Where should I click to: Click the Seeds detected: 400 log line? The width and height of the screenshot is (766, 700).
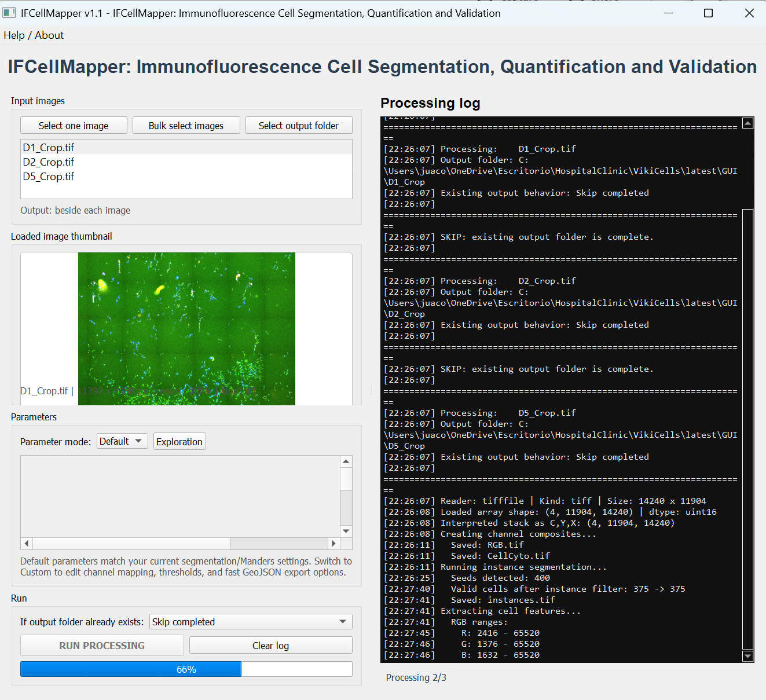pyautogui.click(x=467, y=578)
